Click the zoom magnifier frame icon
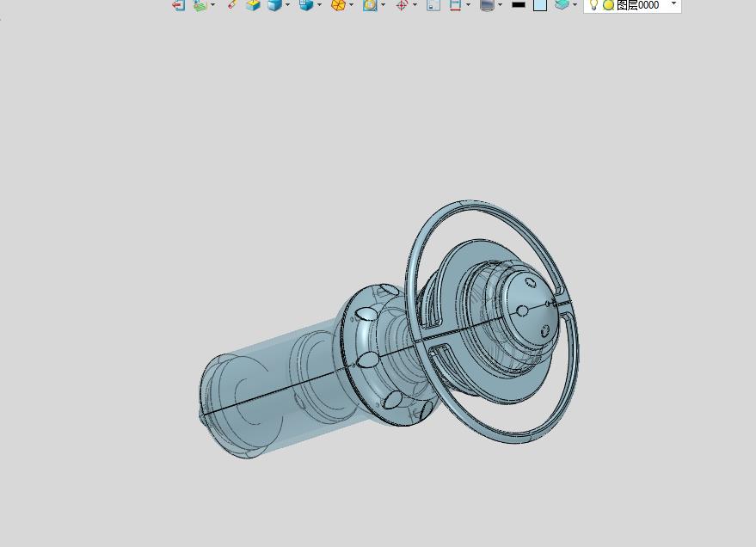This screenshot has height=547, width=756. (370, 5)
